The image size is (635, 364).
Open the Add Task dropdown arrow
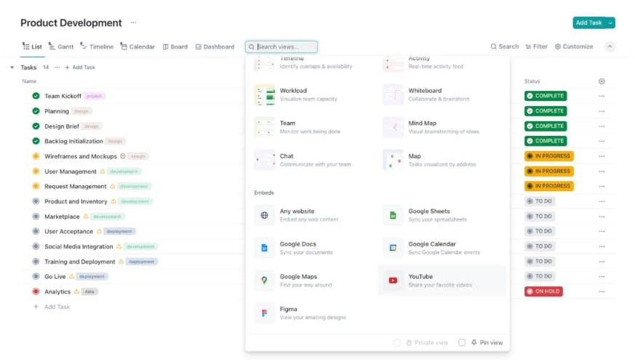coord(610,23)
